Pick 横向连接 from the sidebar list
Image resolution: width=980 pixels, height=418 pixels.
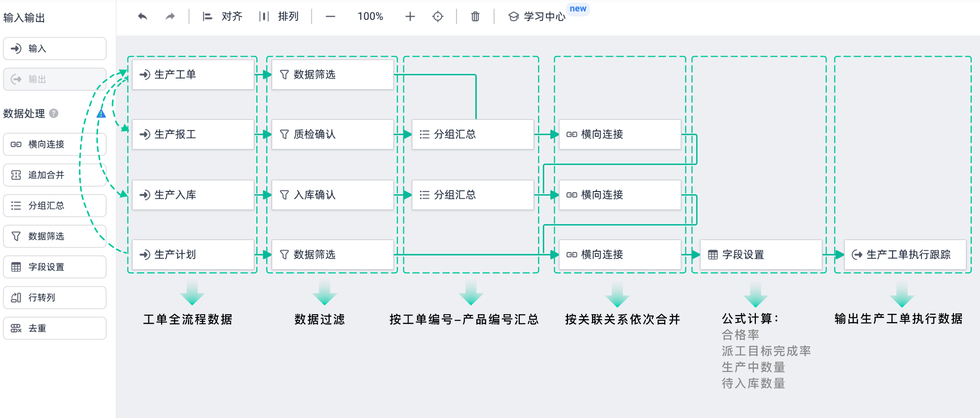(x=55, y=144)
